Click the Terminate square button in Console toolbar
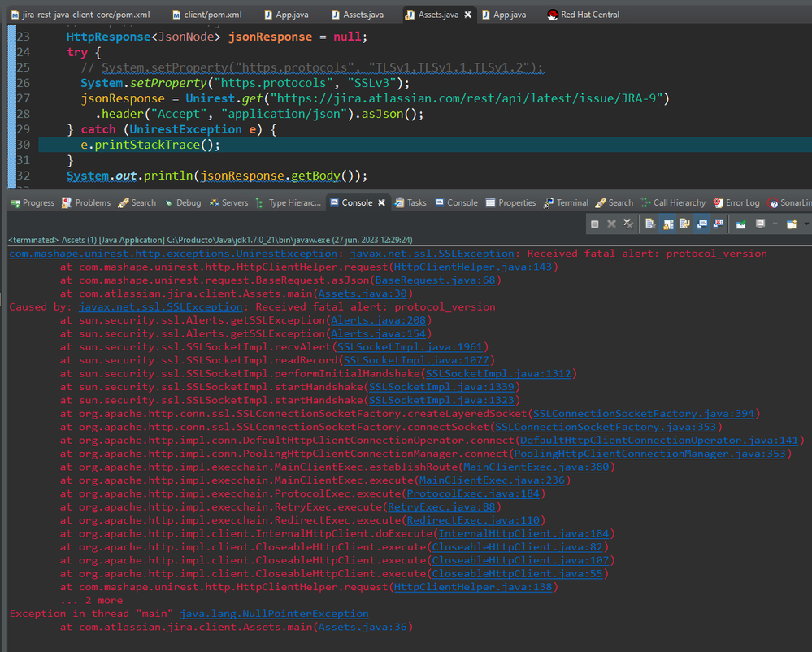The image size is (812, 652). click(594, 224)
